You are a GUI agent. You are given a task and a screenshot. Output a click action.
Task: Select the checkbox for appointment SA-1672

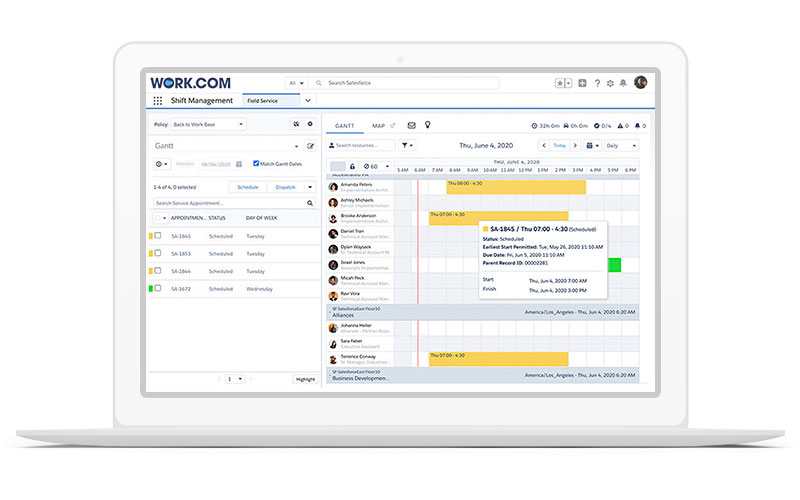click(x=158, y=289)
